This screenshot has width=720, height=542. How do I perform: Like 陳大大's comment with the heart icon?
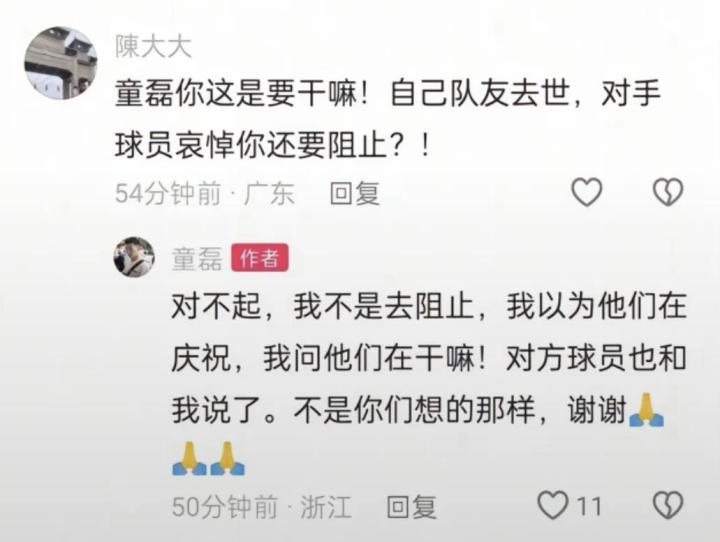tap(586, 192)
